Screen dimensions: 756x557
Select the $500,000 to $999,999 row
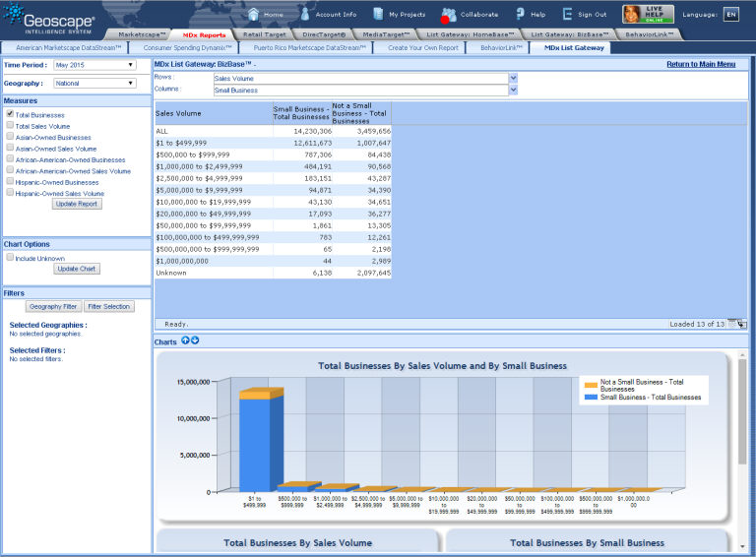point(273,155)
